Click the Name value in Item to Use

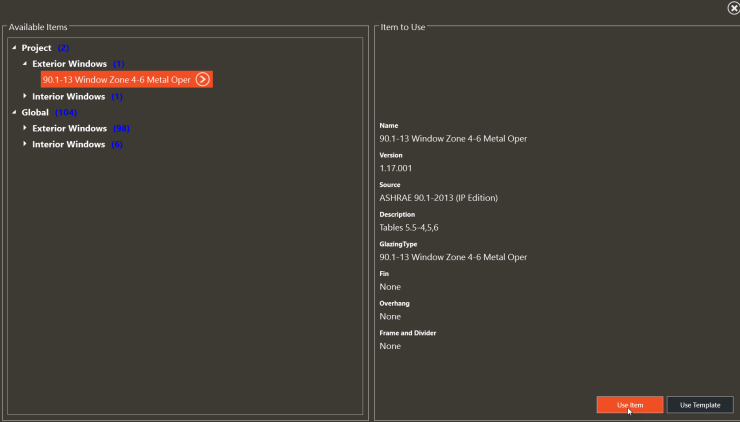(x=453, y=139)
